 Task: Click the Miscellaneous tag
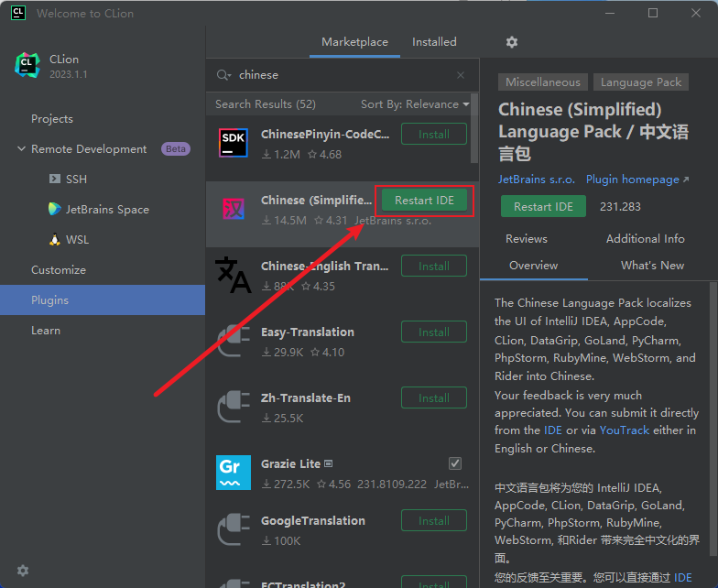(x=542, y=82)
